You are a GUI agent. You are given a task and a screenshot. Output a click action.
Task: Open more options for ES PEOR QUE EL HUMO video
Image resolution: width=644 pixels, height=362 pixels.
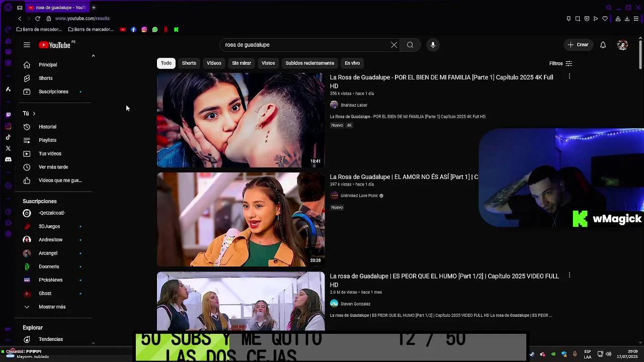[569, 276]
